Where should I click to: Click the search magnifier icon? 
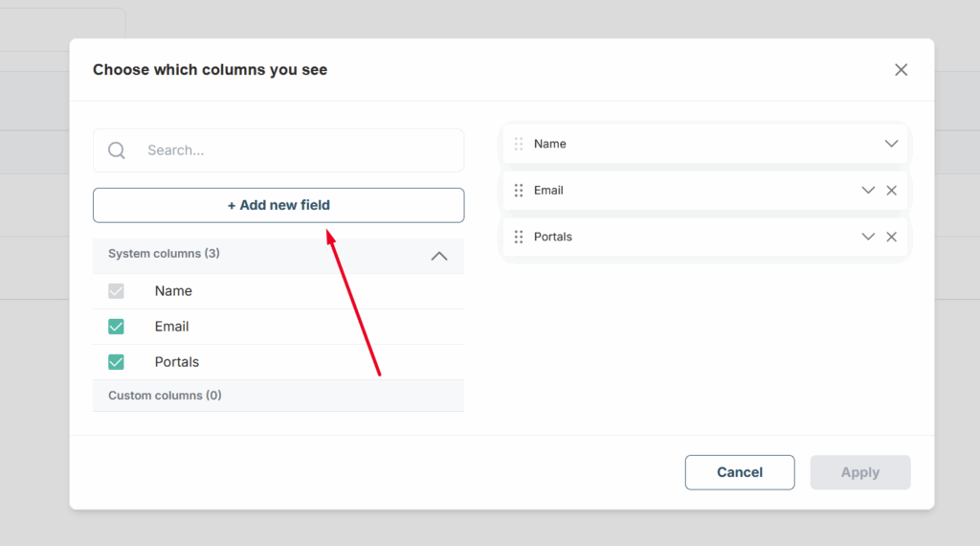click(x=116, y=150)
